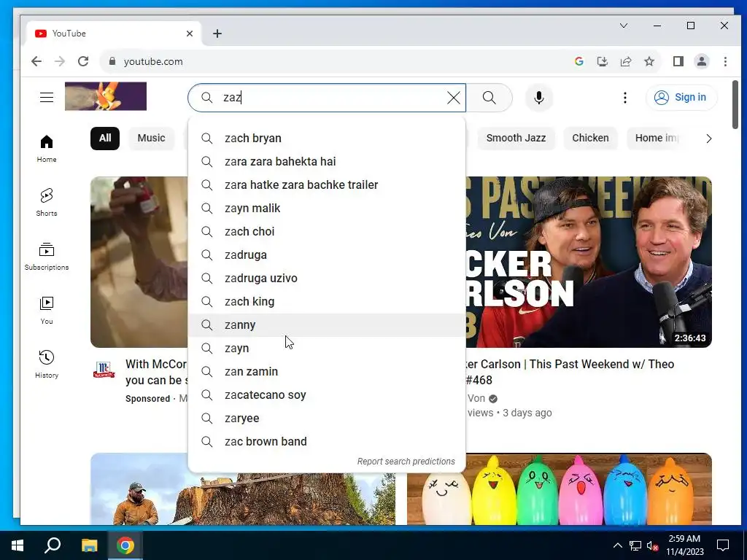
Task: Open Subscriptions in sidebar
Action: (47, 256)
